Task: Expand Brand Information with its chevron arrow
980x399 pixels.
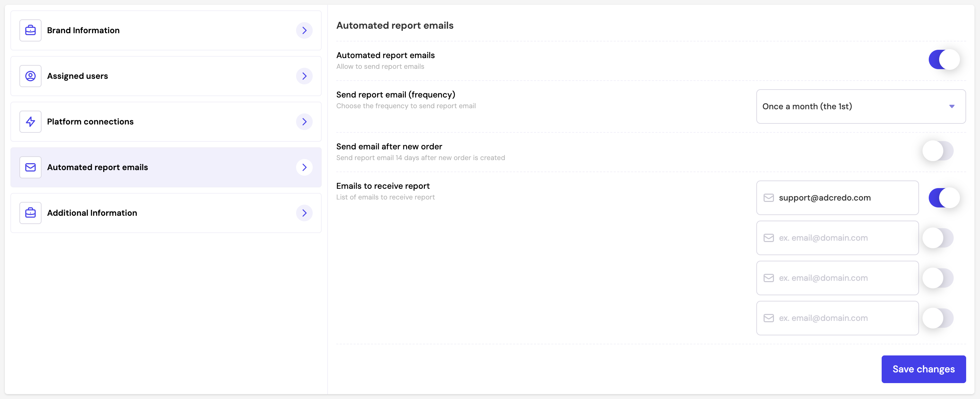Action: click(304, 30)
